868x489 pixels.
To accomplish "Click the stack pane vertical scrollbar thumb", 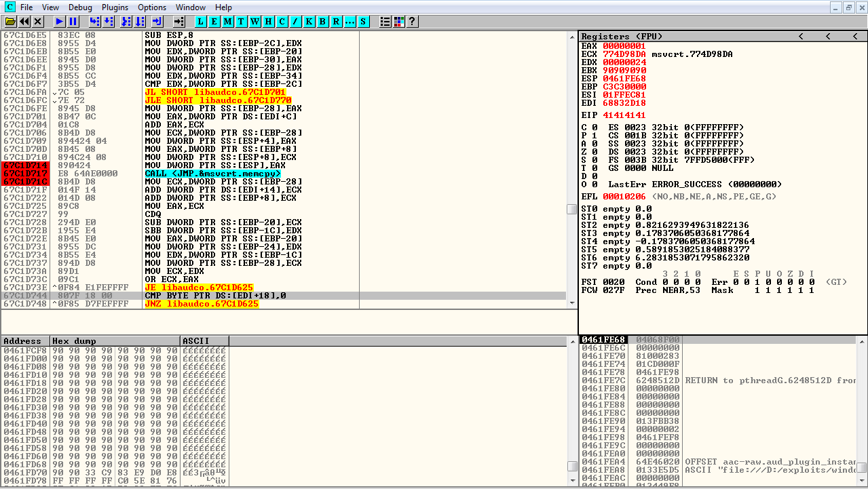I will tap(861, 468).
